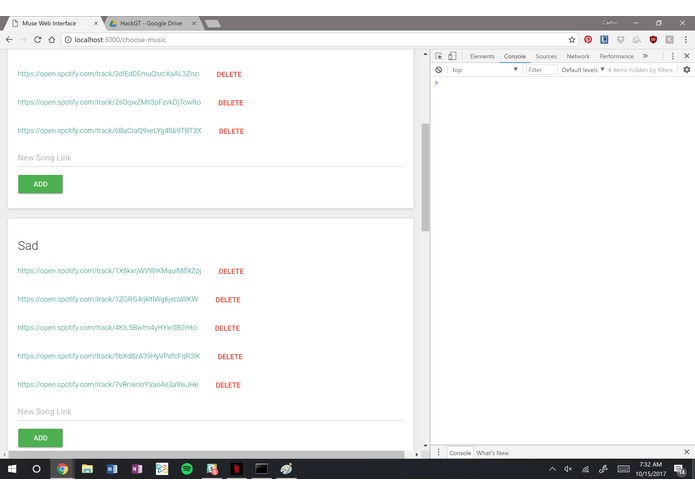Open Cortana search circle
This screenshot has height=494, width=695.
[36, 469]
